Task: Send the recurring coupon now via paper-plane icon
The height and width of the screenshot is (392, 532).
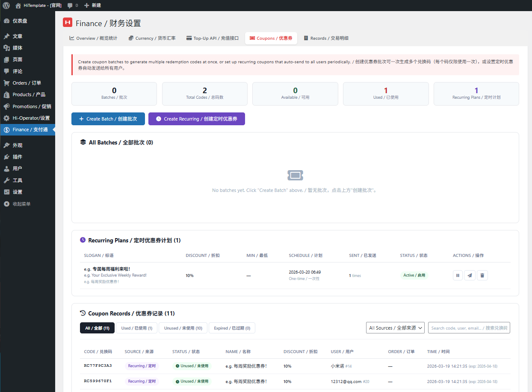Action: point(470,275)
